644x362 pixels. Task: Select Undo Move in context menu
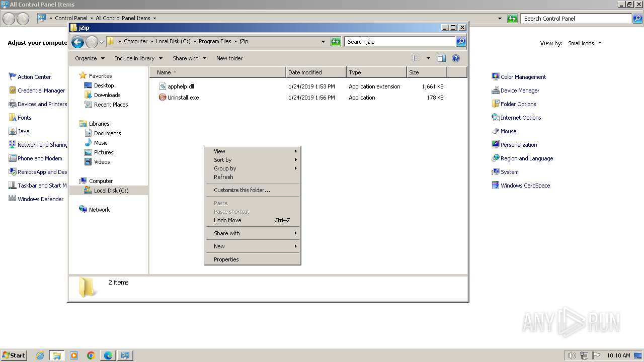(253, 220)
